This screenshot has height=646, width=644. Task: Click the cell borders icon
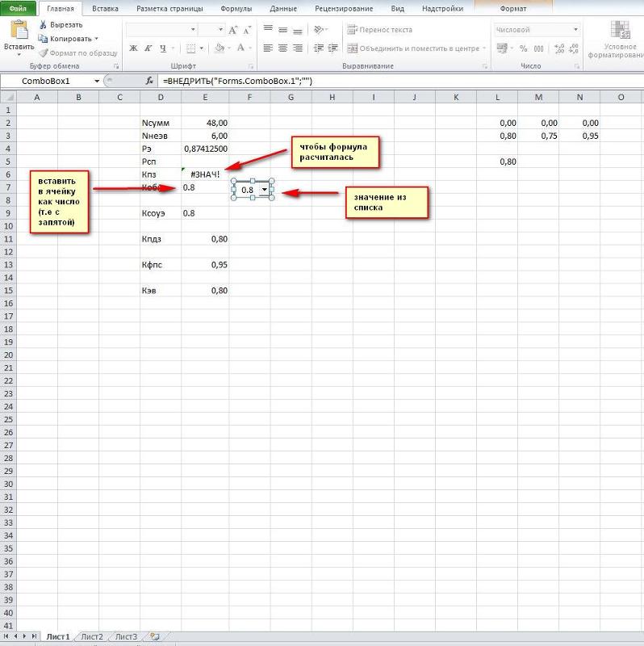(x=190, y=48)
